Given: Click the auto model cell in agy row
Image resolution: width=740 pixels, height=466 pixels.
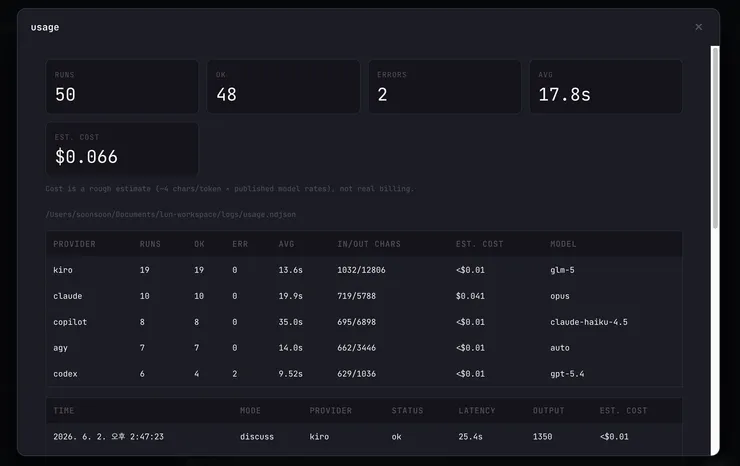Looking at the screenshot, I should pyautogui.click(x=560, y=348).
